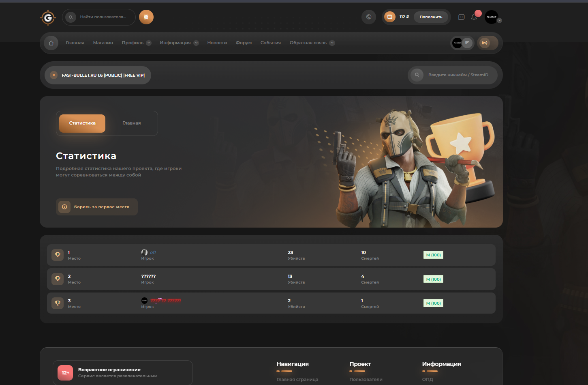Screen dimensions: 588x385
Task: Click the 'Борись за первое место' button
Action: (x=97, y=207)
